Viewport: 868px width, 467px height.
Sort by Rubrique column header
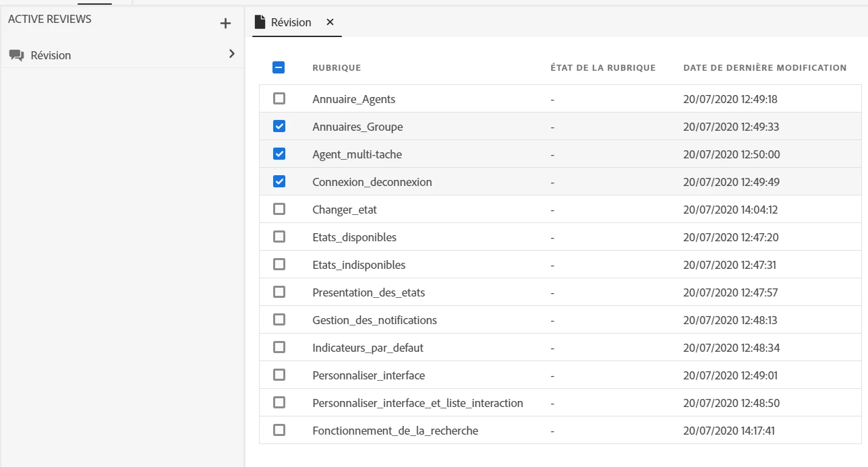[337, 68]
